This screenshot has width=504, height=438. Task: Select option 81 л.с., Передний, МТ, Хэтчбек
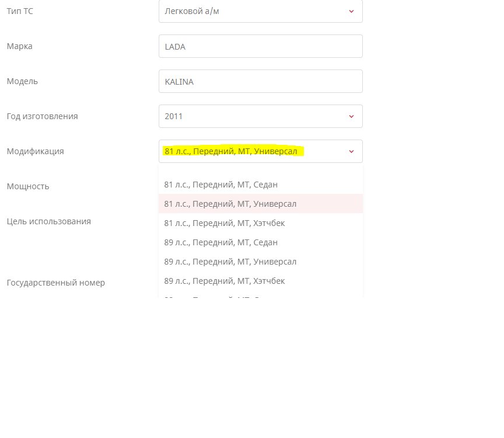[x=261, y=223]
